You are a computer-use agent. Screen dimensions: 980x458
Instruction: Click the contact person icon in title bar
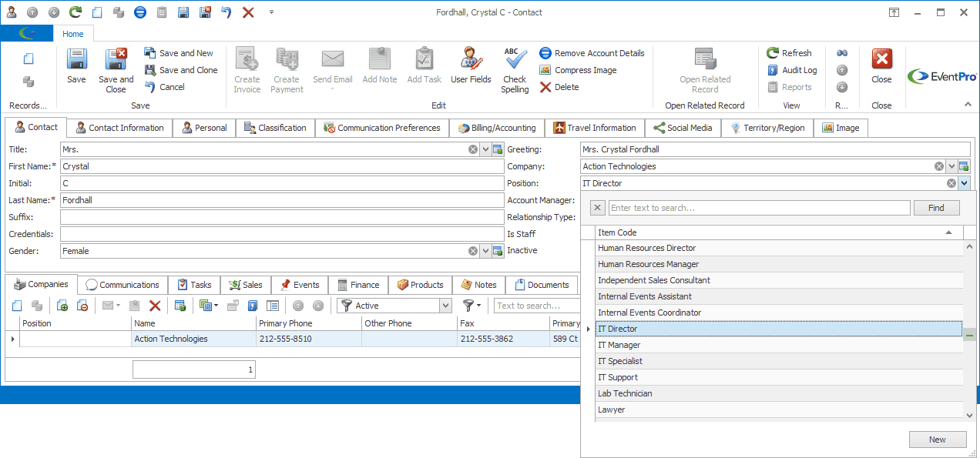11,12
